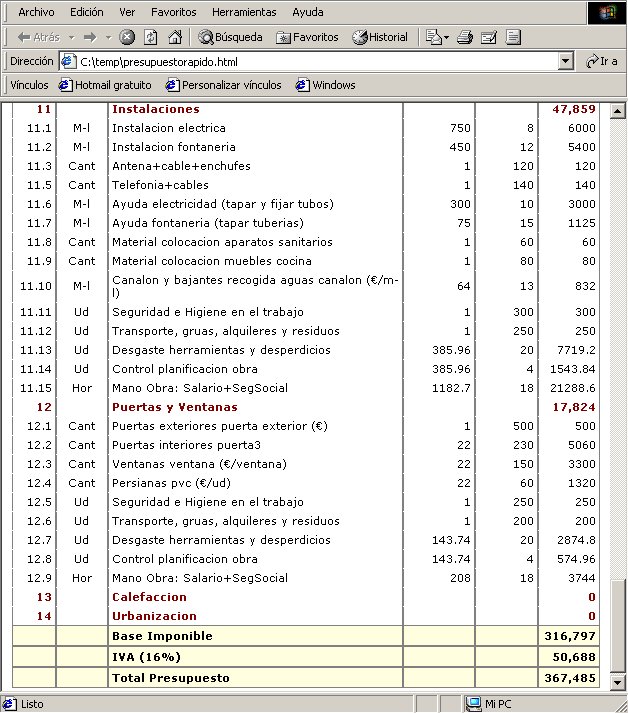Click the Base Imponible label
Screen dimensions: 628x713
162,636
